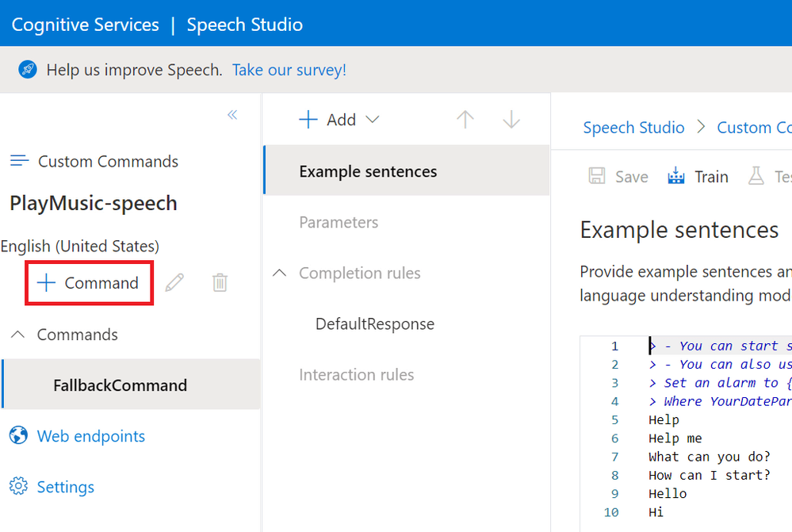Collapse the Completion rules chevron

click(x=279, y=273)
